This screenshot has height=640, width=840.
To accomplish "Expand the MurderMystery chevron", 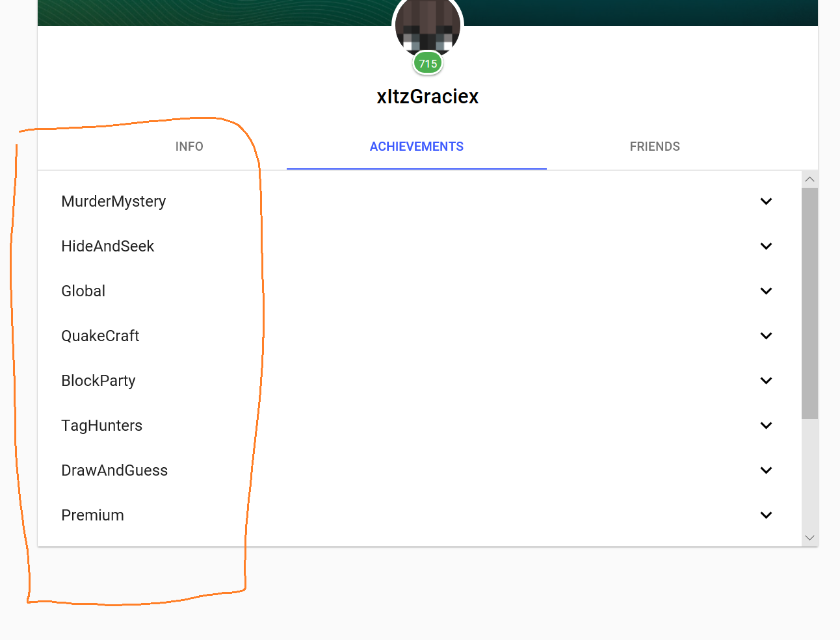I will click(x=767, y=201).
